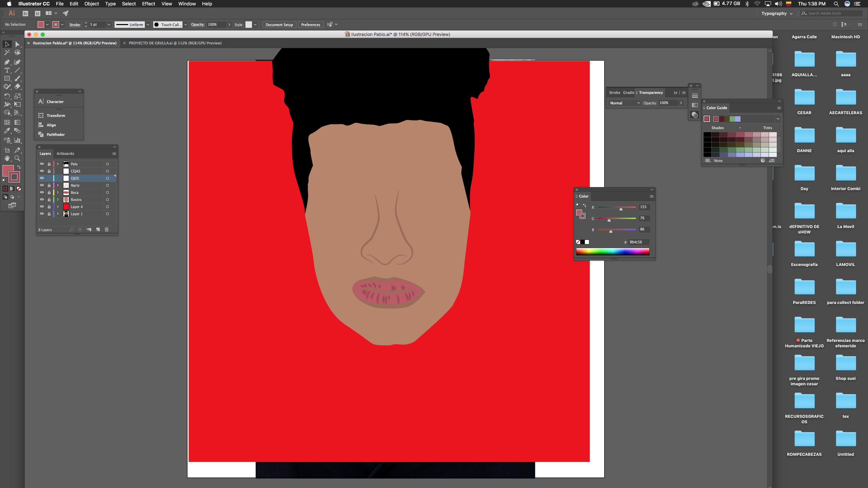Select the Zoom tool
Image resolution: width=868 pixels, height=488 pixels.
pyautogui.click(x=17, y=158)
